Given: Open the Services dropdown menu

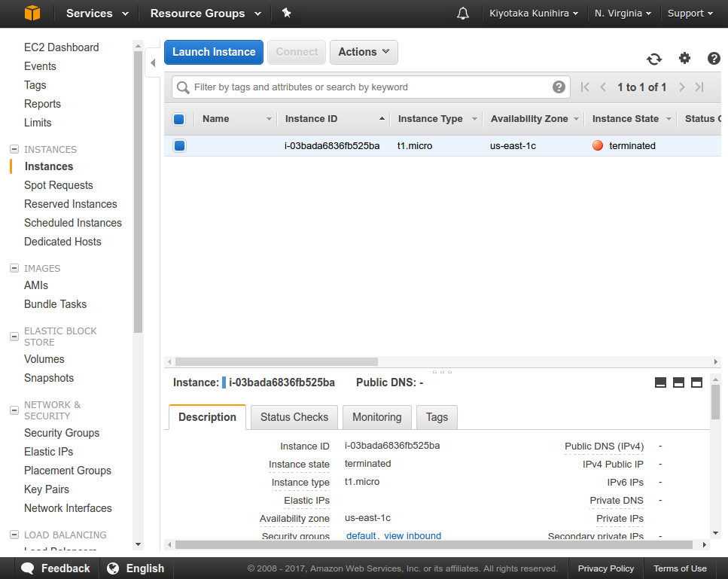Looking at the screenshot, I should coord(97,14).
